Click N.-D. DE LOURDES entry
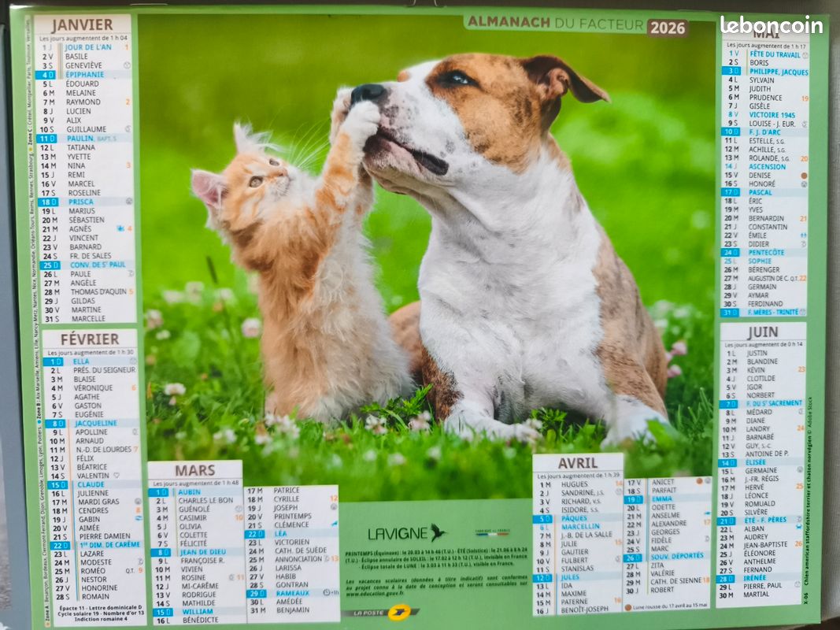Viewport: 840px width, 630px height. coord(103,449)
